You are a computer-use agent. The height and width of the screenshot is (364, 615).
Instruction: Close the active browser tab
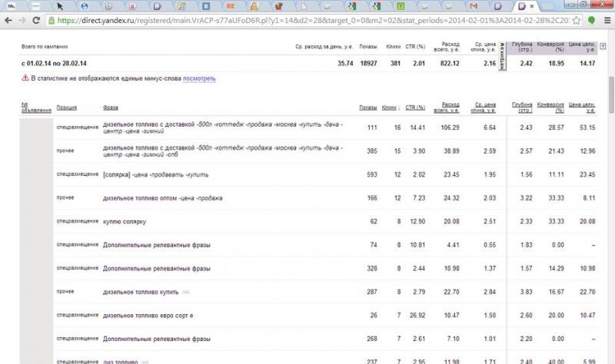point(532,6)
